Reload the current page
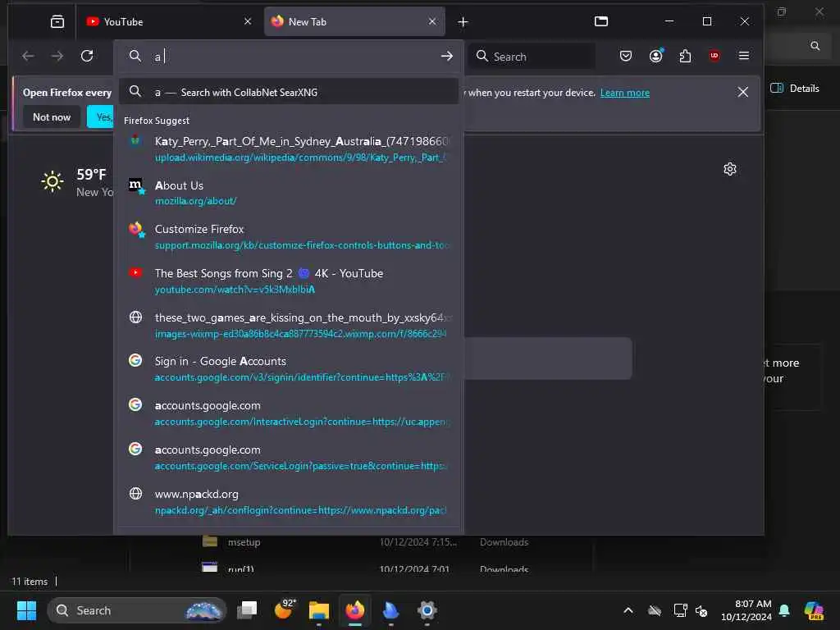Image resolution: width=840 pixels, height=630 pixels. coord(87,56)
